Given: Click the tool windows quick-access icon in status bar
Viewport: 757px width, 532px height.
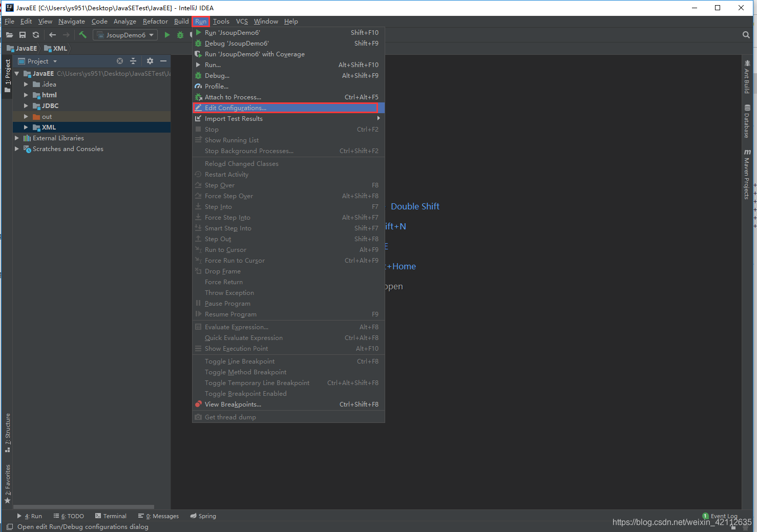Looking at the screenshot, I should point(9,526).
